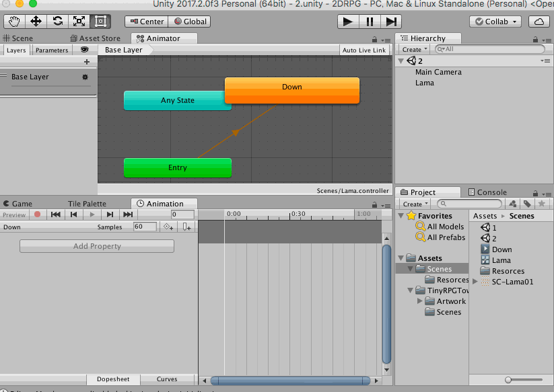Add a new animator layer

click(x=86, y=62)
